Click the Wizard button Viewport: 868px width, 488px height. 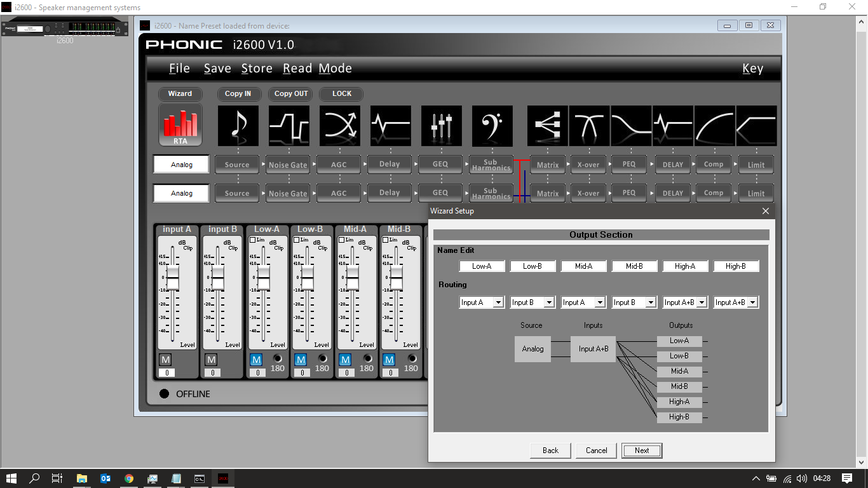pos(180,93)
